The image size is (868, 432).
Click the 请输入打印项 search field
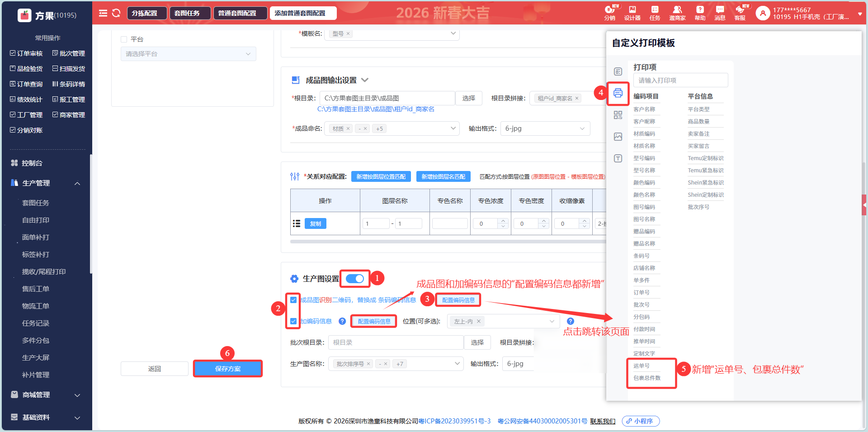pyautogui.click(x=680, y=80)
